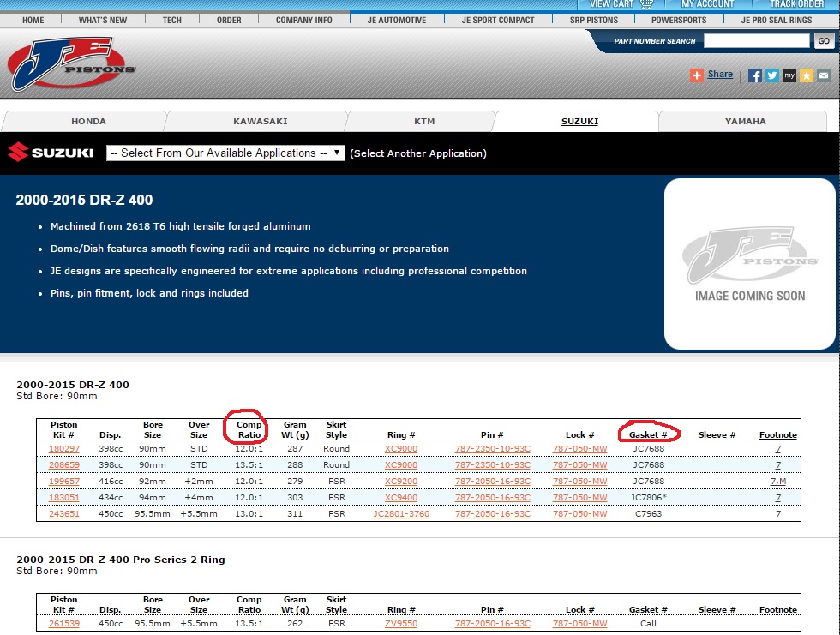Click the +2mm over size cell
The image size is (840, 635).
[198, 482]
